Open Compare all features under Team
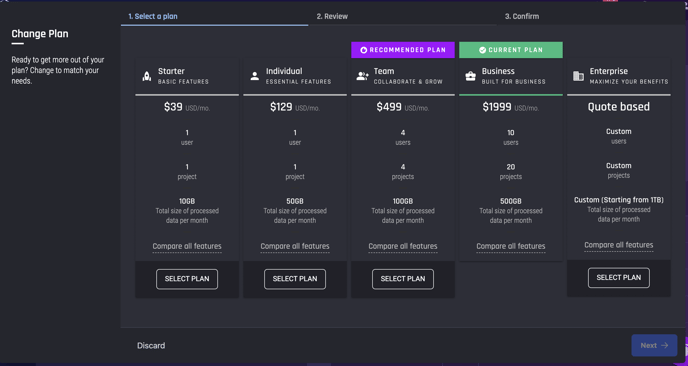The image size is (688, 366). click(403, 246)
